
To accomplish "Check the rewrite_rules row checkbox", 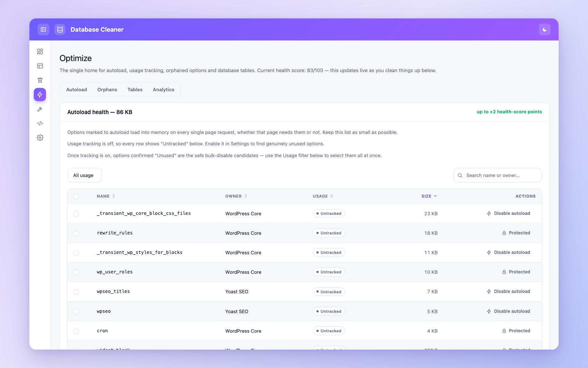I will pyautogui.click(x=76, y=233).
